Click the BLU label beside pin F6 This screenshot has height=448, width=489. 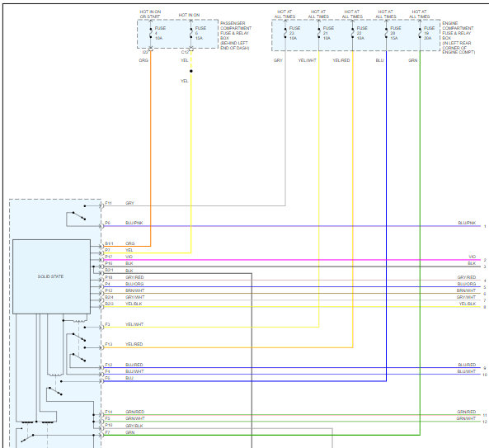click(129, 378)
